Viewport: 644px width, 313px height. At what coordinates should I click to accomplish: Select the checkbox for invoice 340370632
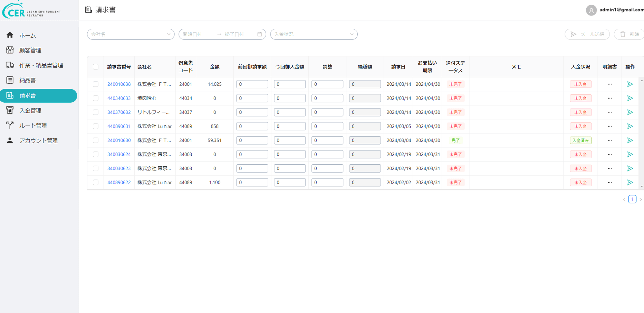click(96, 112)
